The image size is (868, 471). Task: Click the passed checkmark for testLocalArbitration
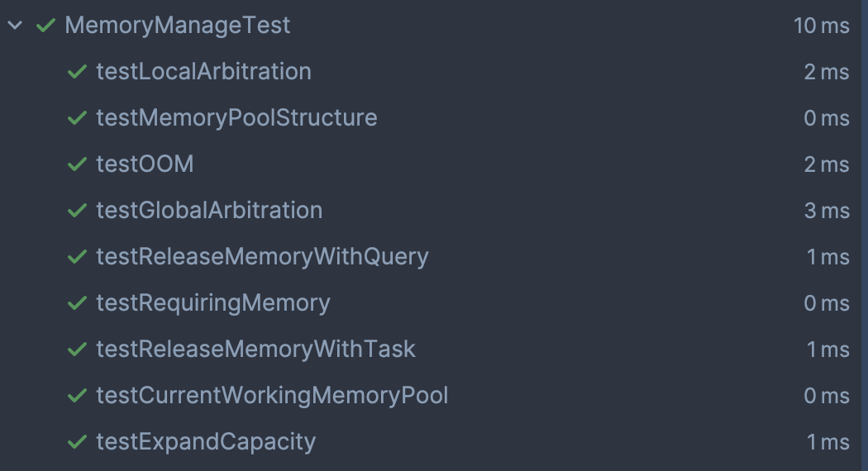click(77, 71)
